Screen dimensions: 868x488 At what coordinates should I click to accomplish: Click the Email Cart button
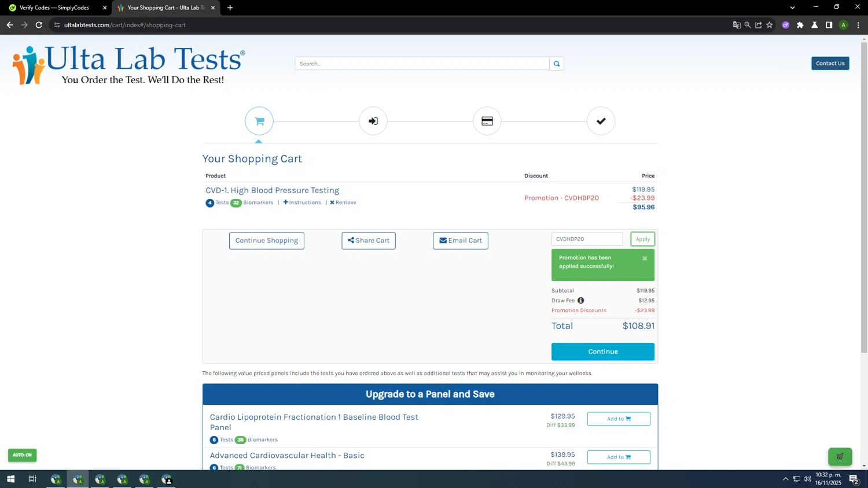[460, 241]
